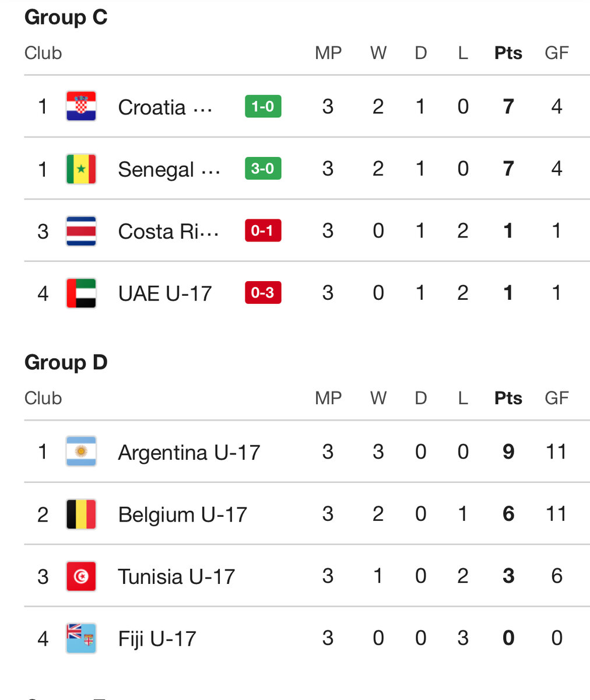Click the Group C heading

(66, 17)
